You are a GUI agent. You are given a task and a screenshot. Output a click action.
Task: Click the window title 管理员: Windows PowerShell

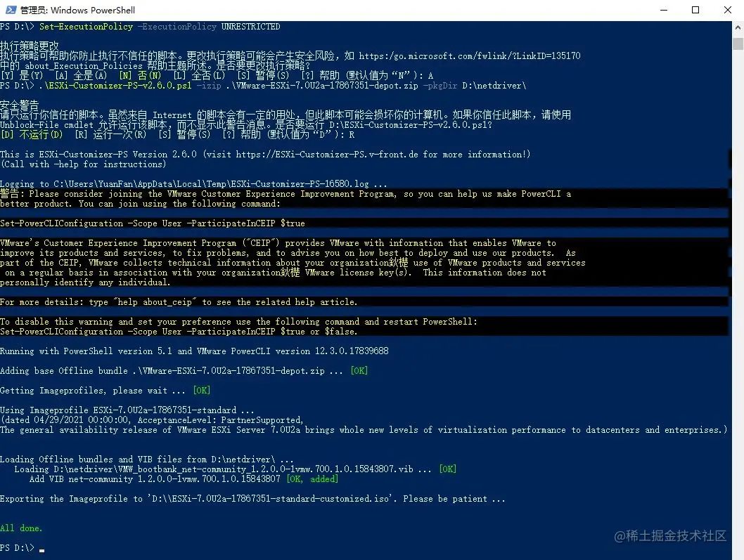tap(78, 10)
